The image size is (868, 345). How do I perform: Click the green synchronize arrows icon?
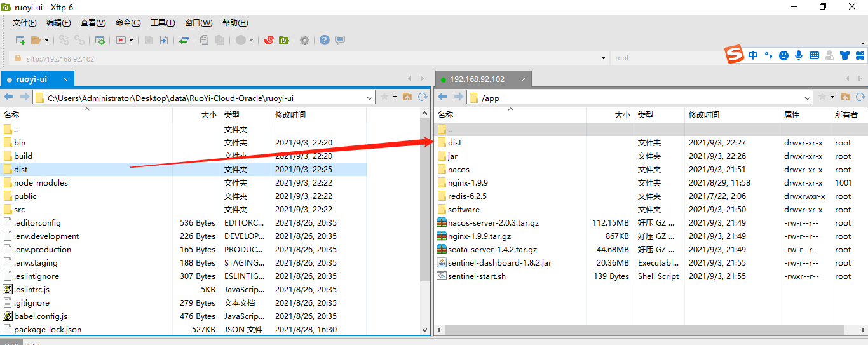[184, 40]
